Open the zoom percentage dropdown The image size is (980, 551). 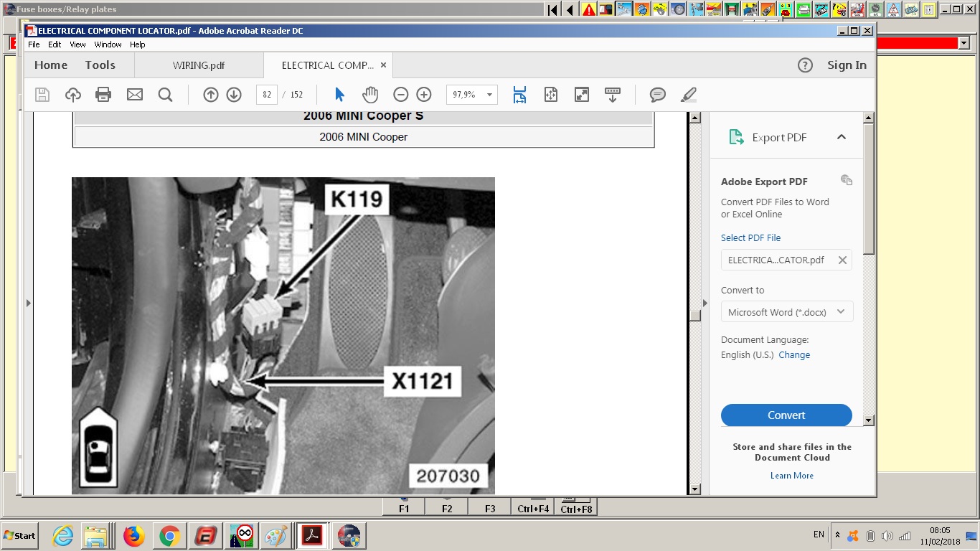489,95
